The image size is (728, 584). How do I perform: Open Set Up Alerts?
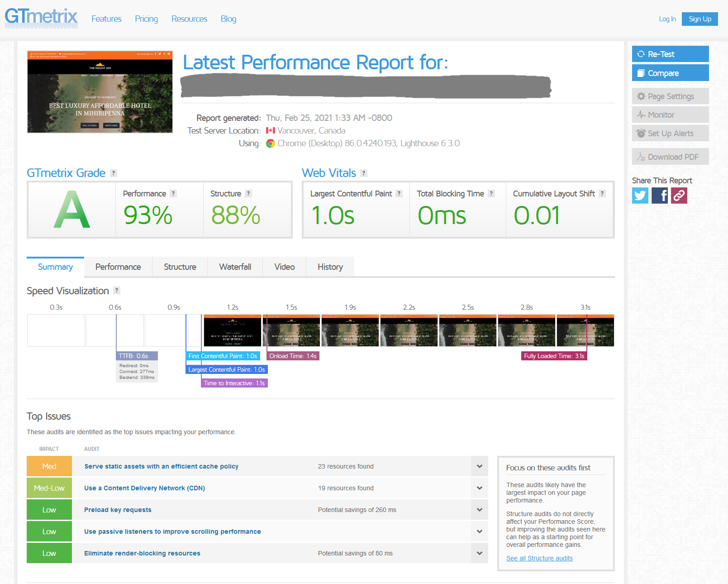pos(670,133)
